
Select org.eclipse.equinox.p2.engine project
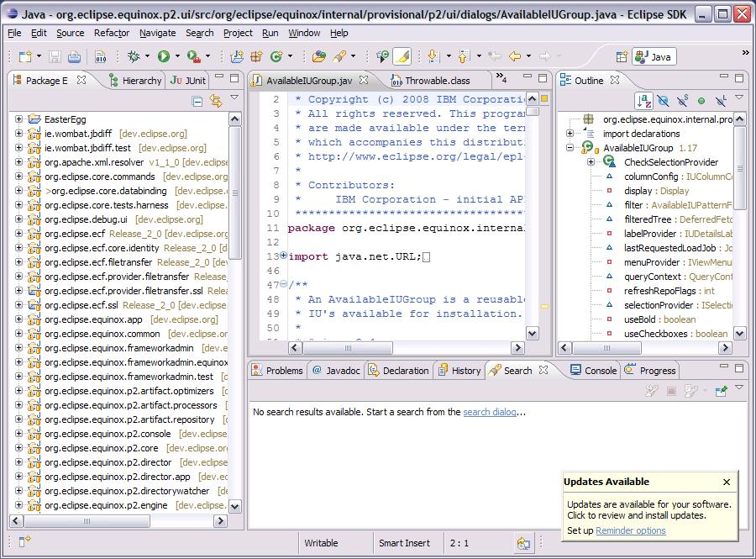click(106, 505)
